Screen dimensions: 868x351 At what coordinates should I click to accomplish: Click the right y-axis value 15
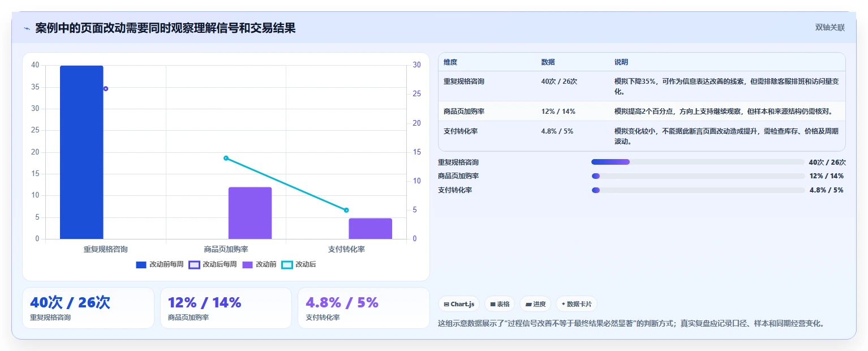[416, 152]
